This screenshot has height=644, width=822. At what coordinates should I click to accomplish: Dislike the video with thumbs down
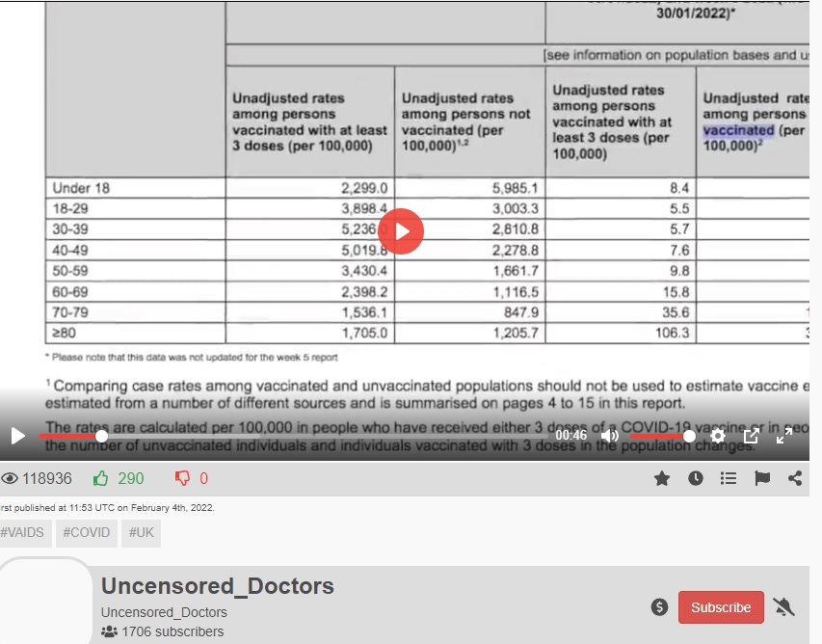click(x=182, y=478)
